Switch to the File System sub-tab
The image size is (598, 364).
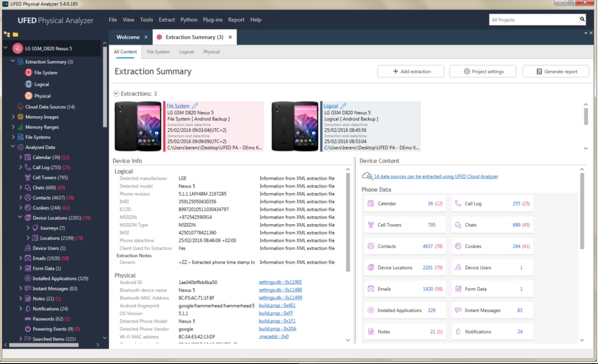(158, 52)
